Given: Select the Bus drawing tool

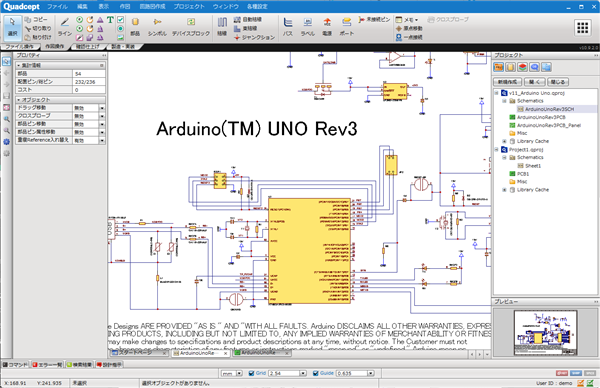Looking at the screenshot, I should click(x=288, y=27).
